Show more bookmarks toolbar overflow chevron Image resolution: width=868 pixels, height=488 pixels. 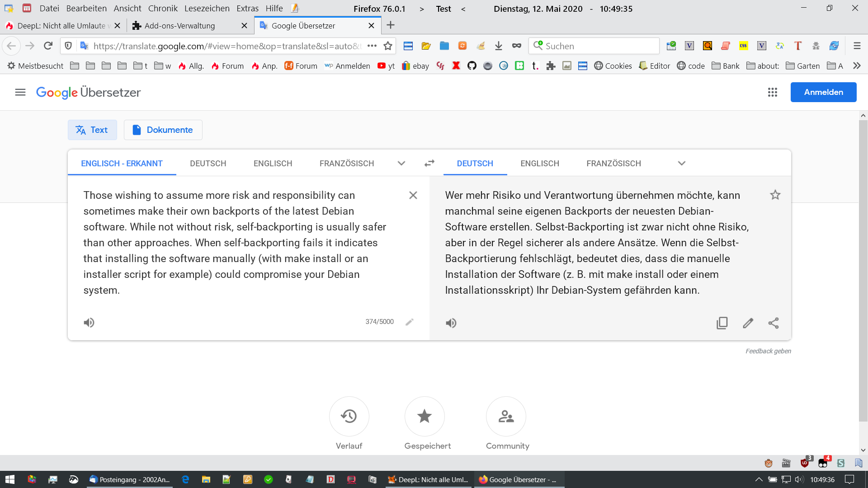tap(856, 66)
